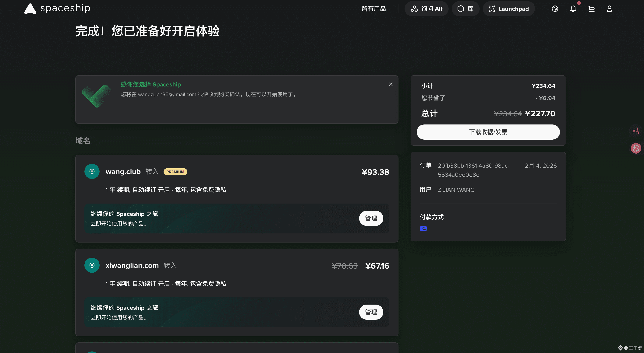Click the PREMIUM badge on wang.club
The image size is (644, 353).
click(x=175, y=172)
